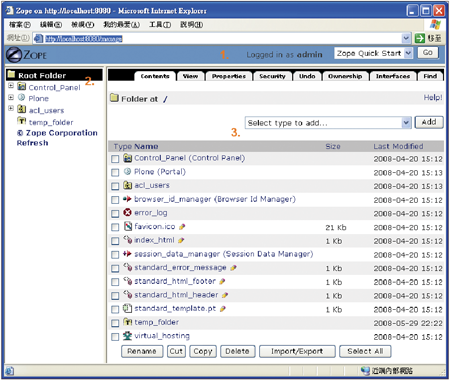Screen dimensions: 450x380
Task: Click the virtual_hosting icon
Action: pos(127,335)
